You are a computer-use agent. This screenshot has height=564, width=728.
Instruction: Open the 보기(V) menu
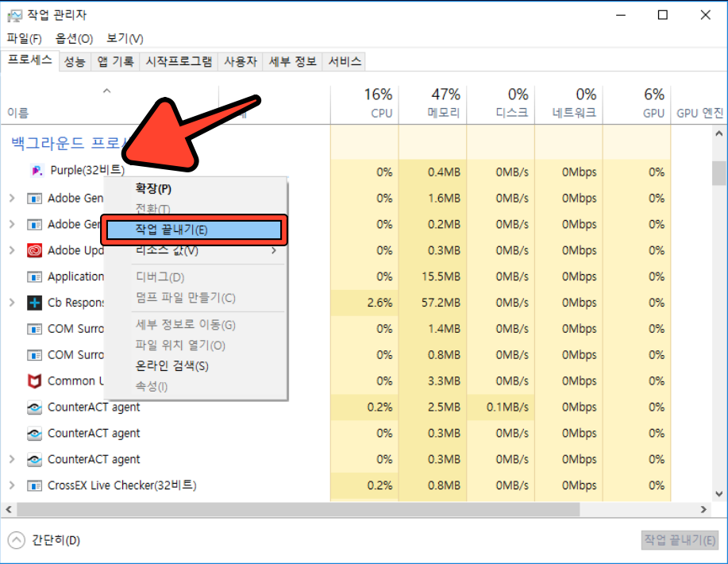point(125,39)
